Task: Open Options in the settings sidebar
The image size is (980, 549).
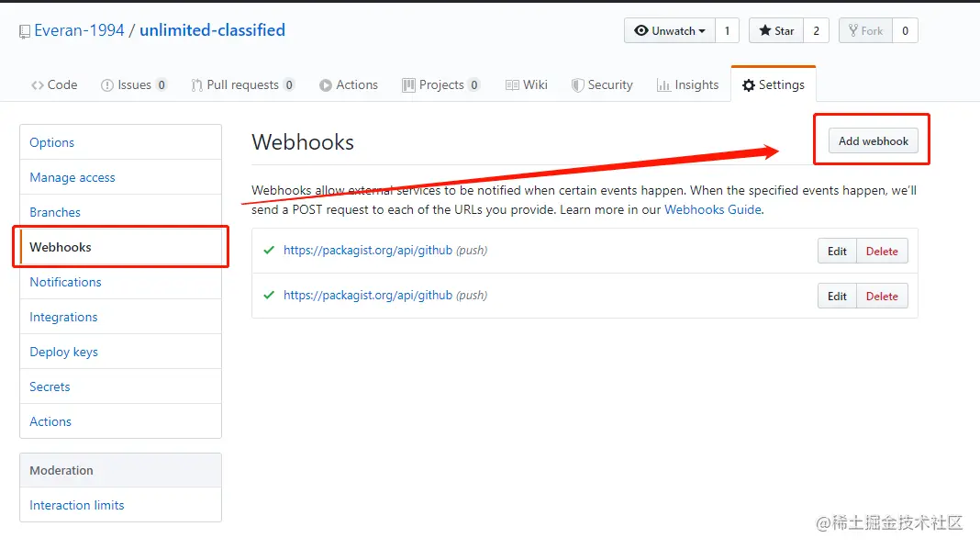Action: [x=120, y=142]
